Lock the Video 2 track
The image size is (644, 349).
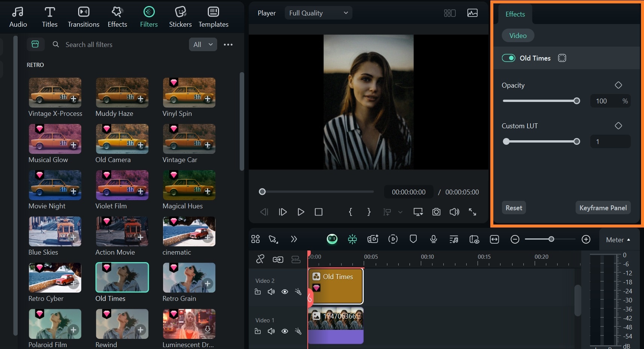point(258,291)
